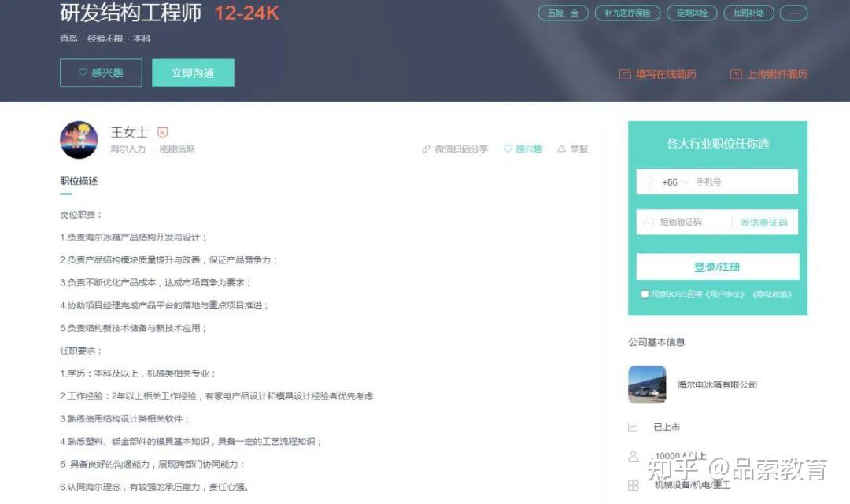Click the line 1.学历：本科及以上
The height and width of the screenshot is (504, 850).
pyautogui.click(x=139, y=373)
